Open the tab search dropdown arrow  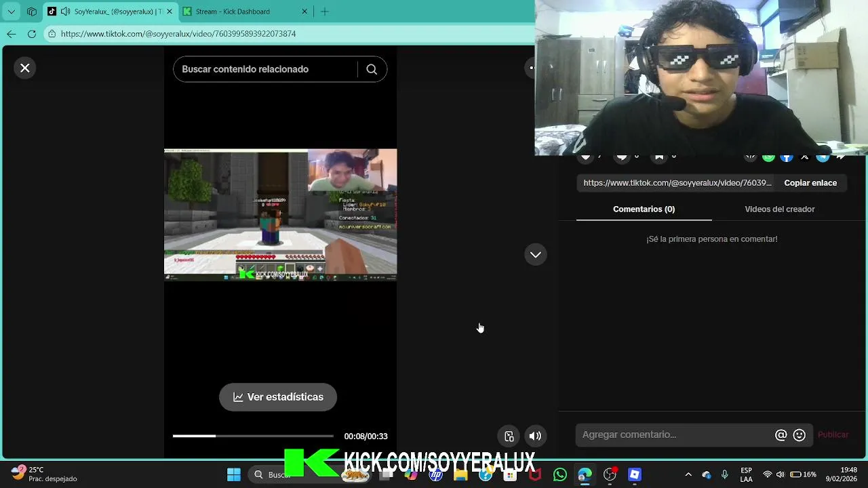coord(12,12)
